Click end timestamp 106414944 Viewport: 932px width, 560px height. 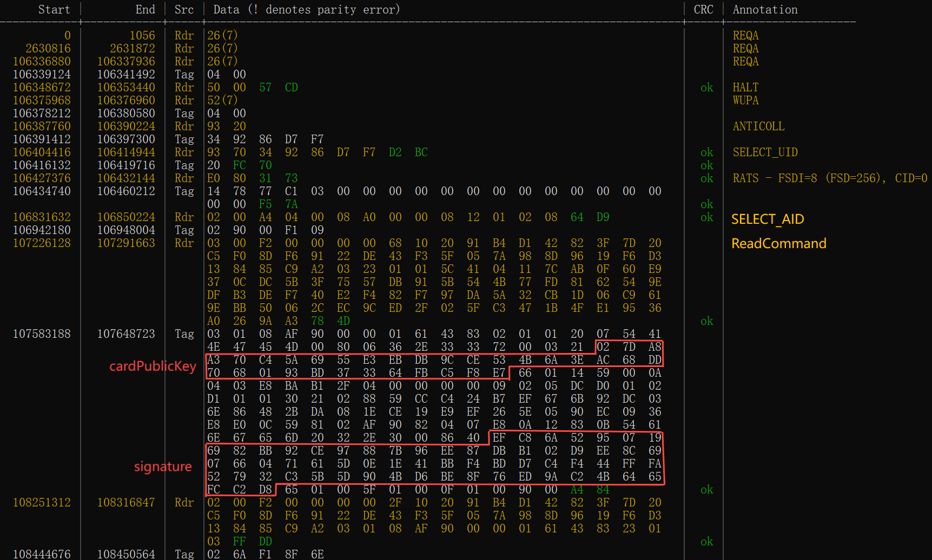(x=126, y=152)
